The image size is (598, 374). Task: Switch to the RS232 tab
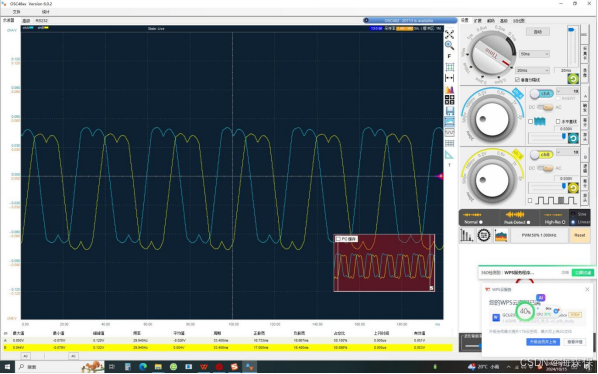[x=42, y=21]
